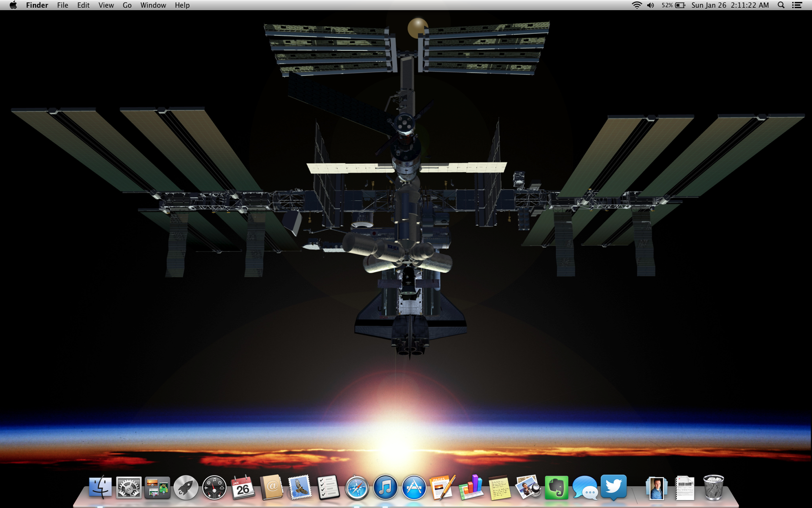Open Finder from the Dock
812x508 pixels.
coord(101,487)
